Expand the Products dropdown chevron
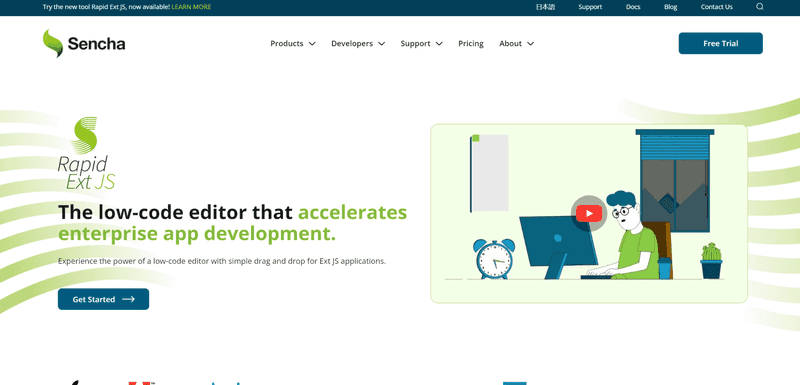Image resolution: width=800 pixels, height=385 pixels. (312, 44)
